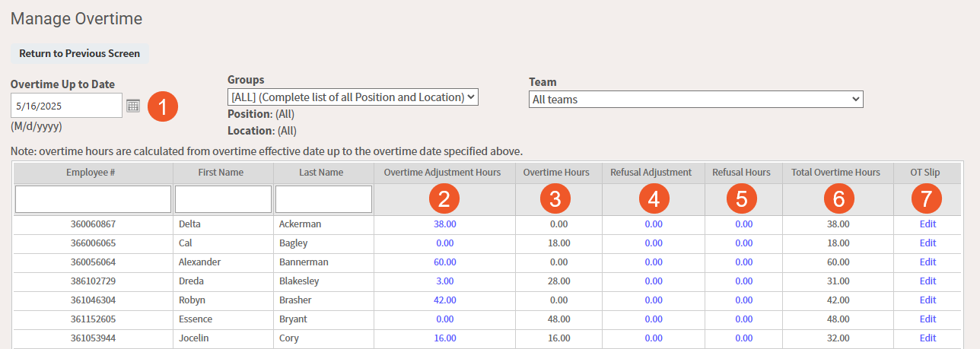Screen dimensions: 980x349
Task: Click Edit OT slip for Robyn Brasher
Action: pos(928,300)
